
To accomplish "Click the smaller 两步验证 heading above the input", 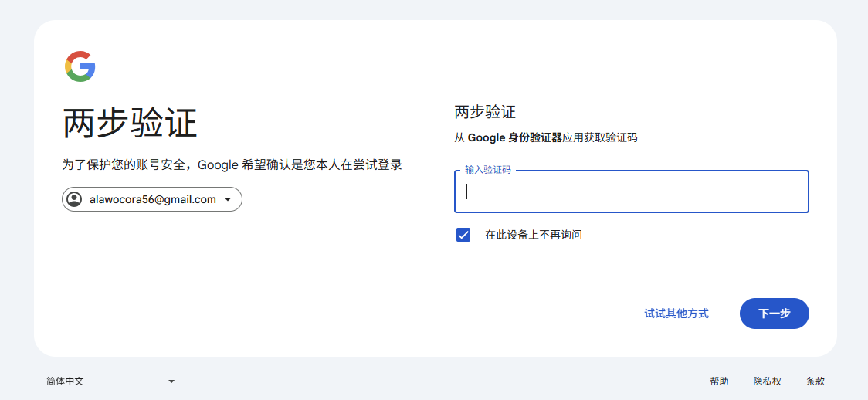I will tap(485, 113).
